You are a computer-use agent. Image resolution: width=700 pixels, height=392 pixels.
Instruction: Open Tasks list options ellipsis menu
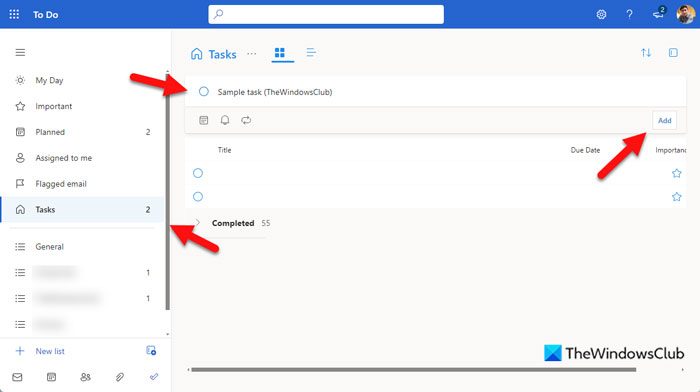click(252, 54)
